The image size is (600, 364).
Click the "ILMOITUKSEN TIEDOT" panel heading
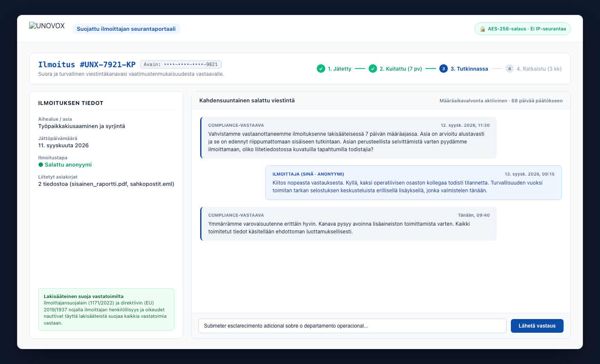(71, 103)
